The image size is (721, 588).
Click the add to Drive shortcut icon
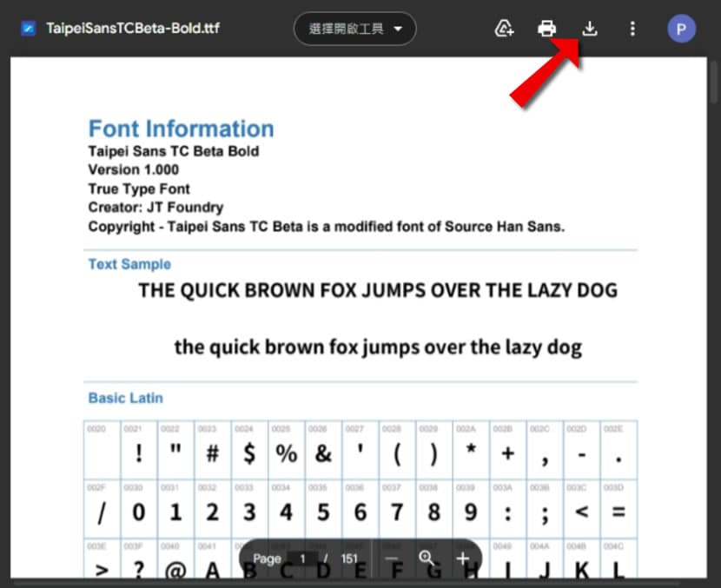504,29
